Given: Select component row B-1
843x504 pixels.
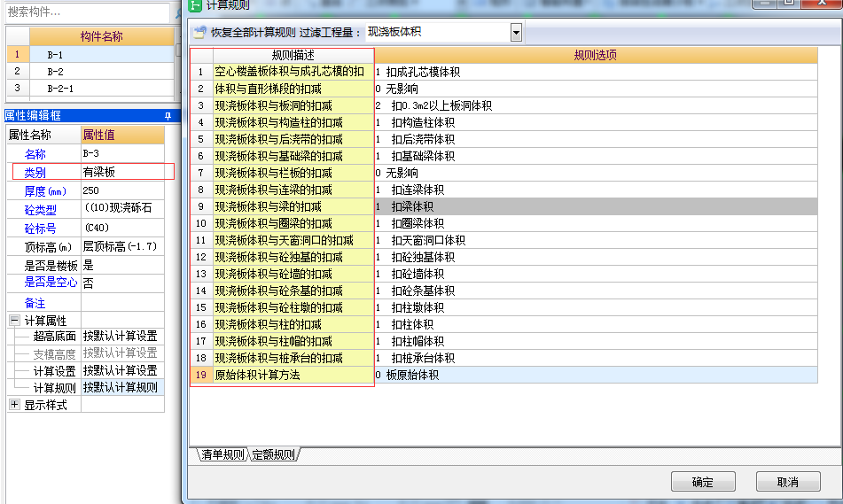Looking at the screenshot, I should pos(102,55).
